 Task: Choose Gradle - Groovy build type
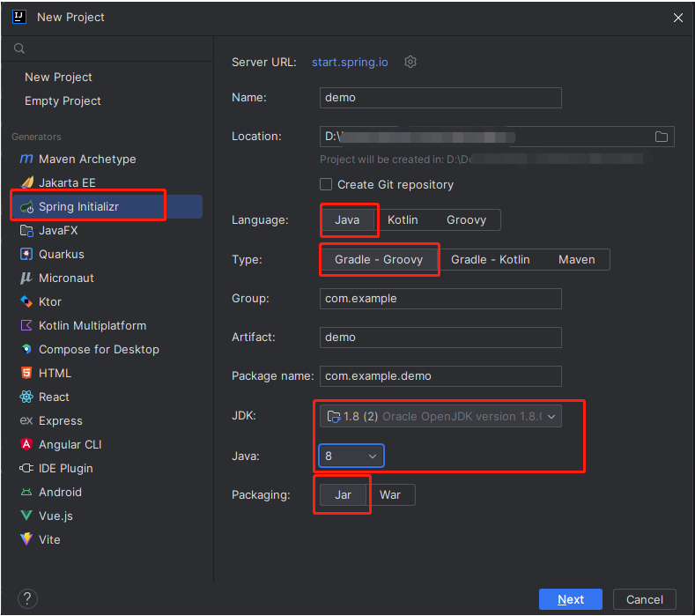point(379,259)
